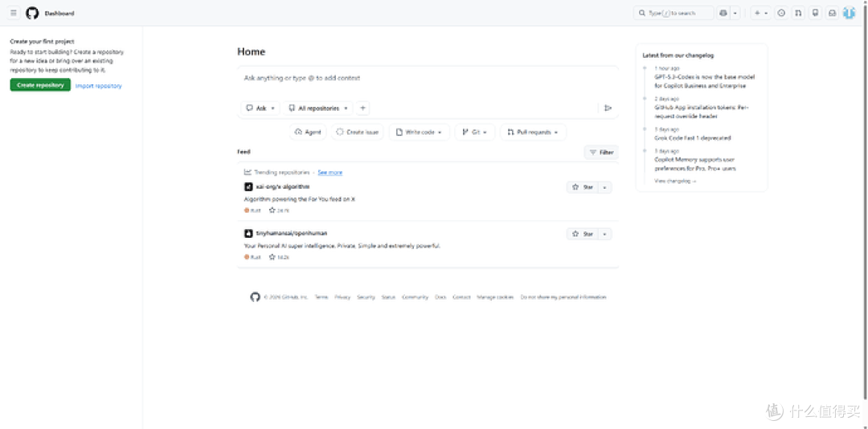
Task: Click the Dashboard header label
Action: coord(59,14)
